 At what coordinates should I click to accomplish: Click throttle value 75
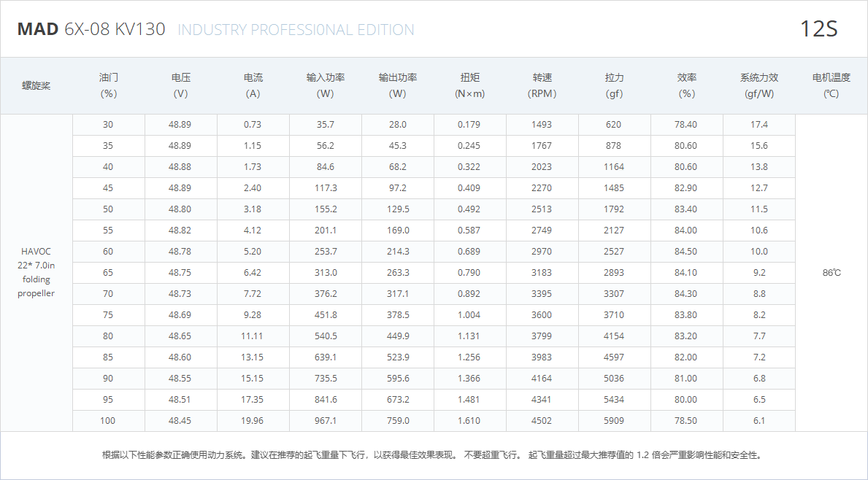[x=108, y=314]
